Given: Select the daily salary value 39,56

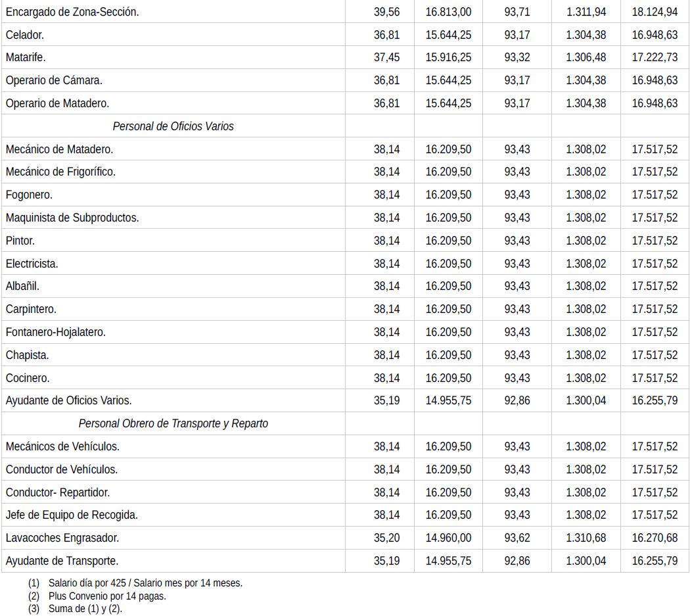Looking at the screenshot, I should pos(386,12).
